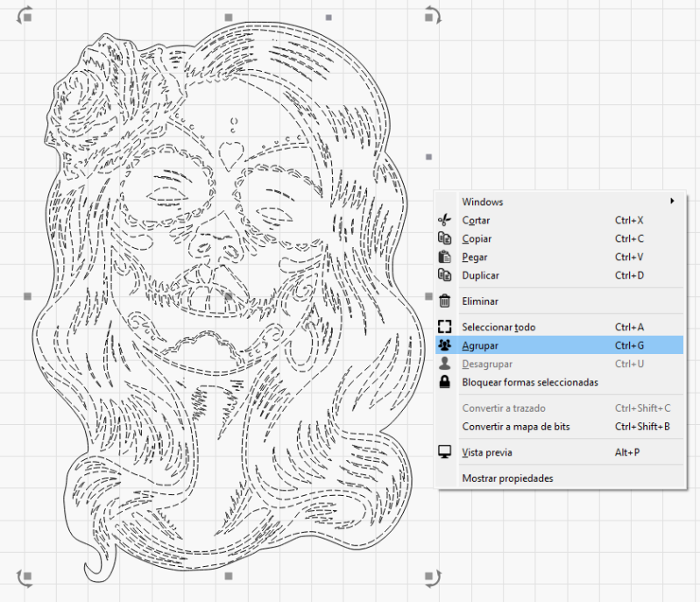The height and width of the screenshot is (602, 700).
Task: Expand the Windows submenu arrow
Action: 672,202
